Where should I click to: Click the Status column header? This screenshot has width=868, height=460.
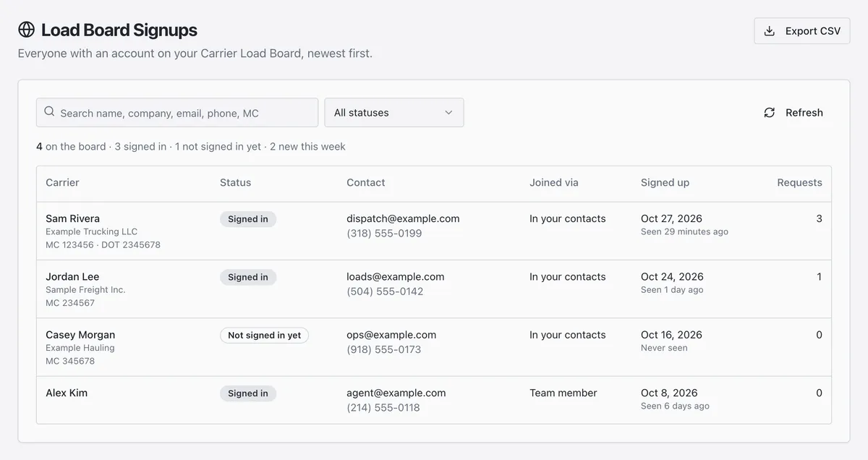click(x=235, y=183)
